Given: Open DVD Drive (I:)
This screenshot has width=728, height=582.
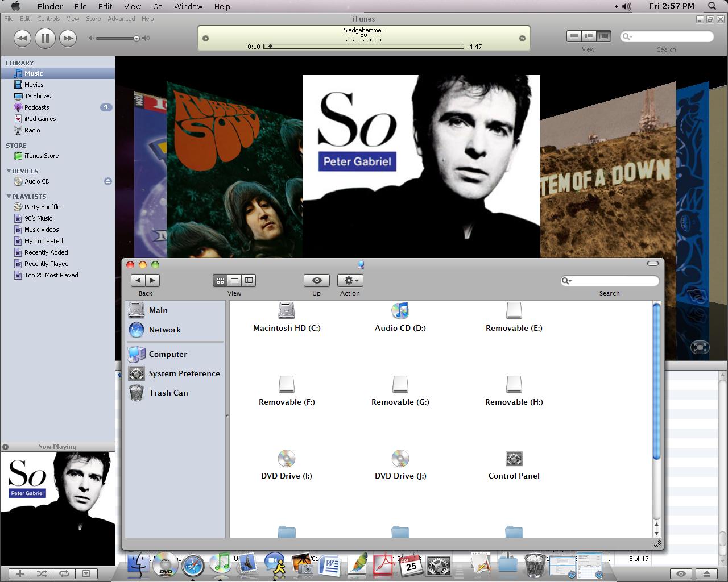Looking at the screenshot, I should click(x=287, y=465).
